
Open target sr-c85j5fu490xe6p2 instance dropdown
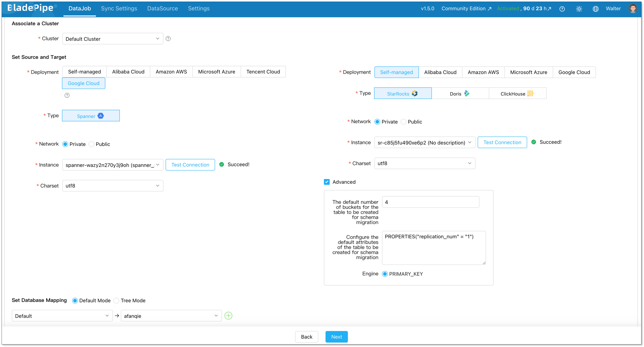425,142
